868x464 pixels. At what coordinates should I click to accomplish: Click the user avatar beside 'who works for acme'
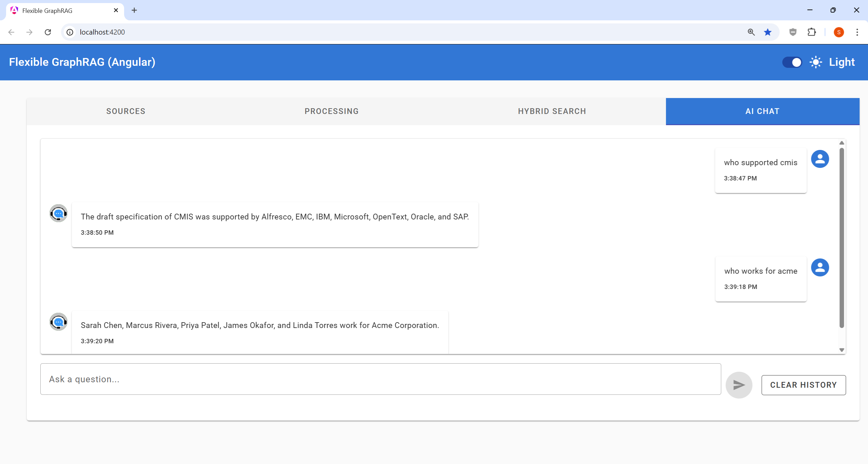pyautogui.click(x=820, y=268)
